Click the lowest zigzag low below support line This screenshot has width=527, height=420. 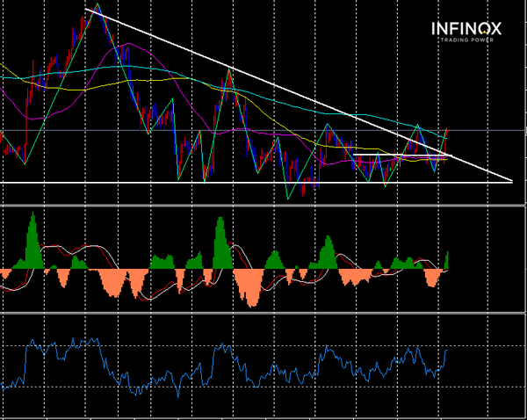(288, 198)
